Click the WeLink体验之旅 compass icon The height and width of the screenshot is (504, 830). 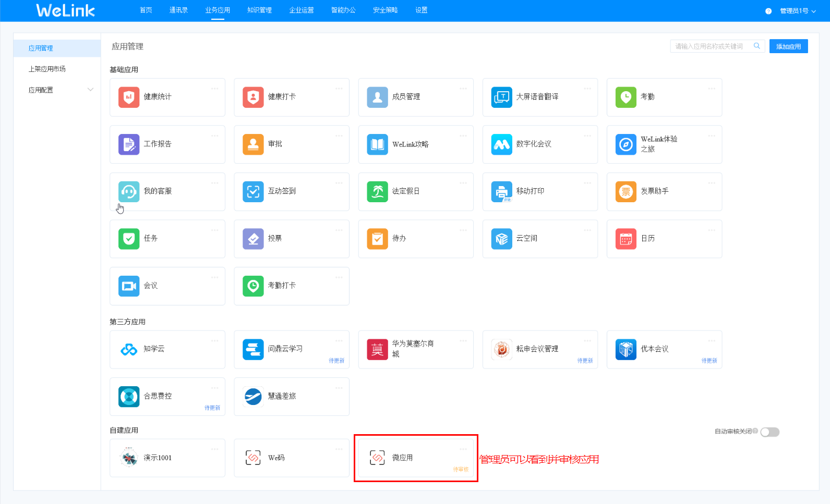pos(626,144)
